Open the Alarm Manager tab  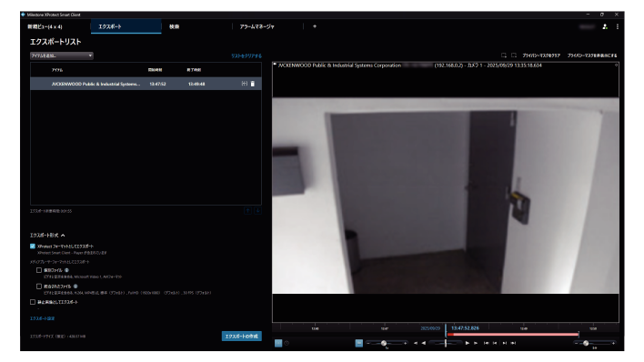tap(257, 26)
